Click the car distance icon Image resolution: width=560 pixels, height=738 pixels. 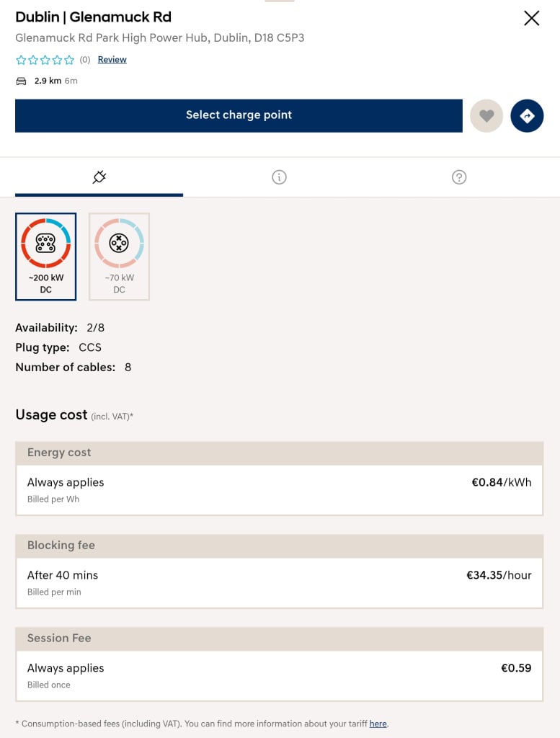[21, 81]
